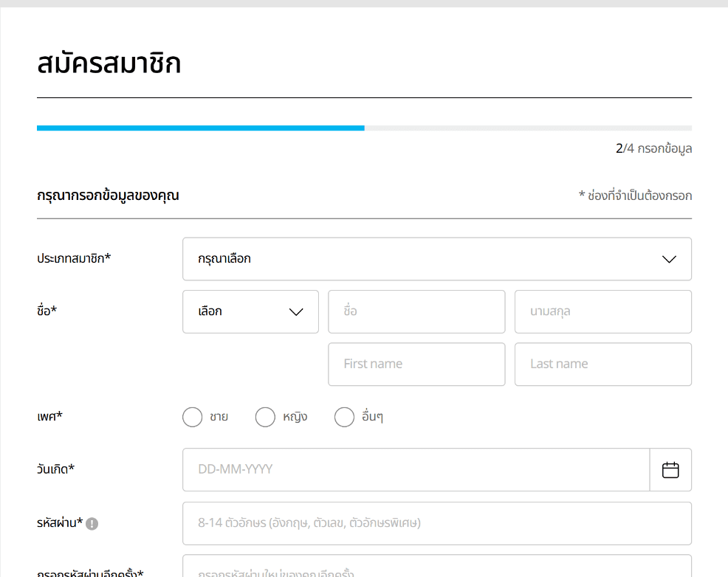Image resolution: width=728 pixels, height=577 pixels.
Task: Open the name title เลือก dropdown
Action: [251, 311]
